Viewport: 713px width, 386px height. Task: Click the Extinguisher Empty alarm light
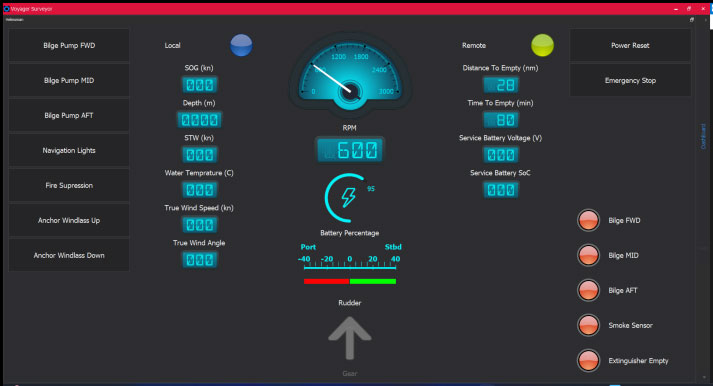click(x=588, y=361)
